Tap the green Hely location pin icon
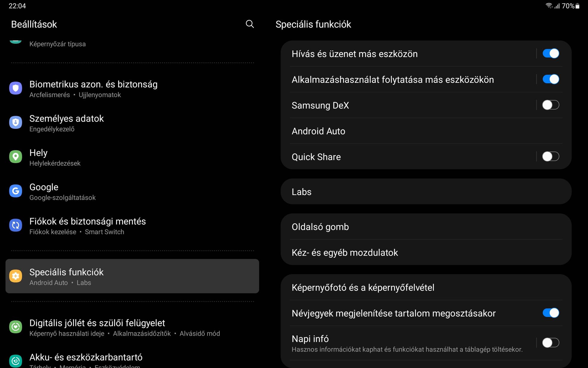588x368 pixels. [x=16, y=157]
